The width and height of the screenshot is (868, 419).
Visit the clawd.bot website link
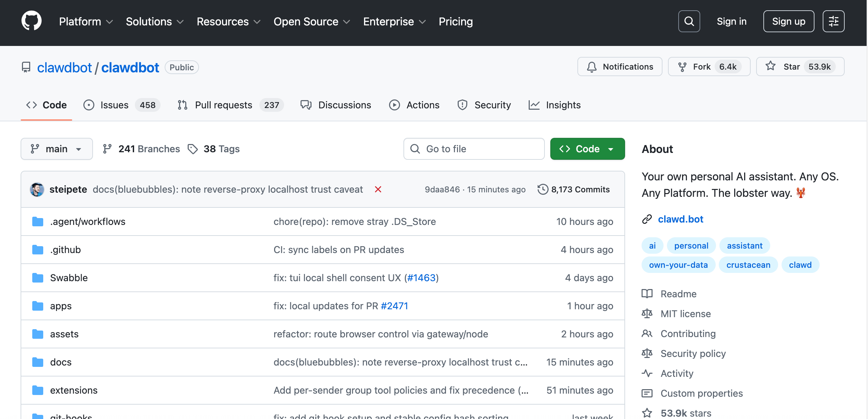pos(680,219)
